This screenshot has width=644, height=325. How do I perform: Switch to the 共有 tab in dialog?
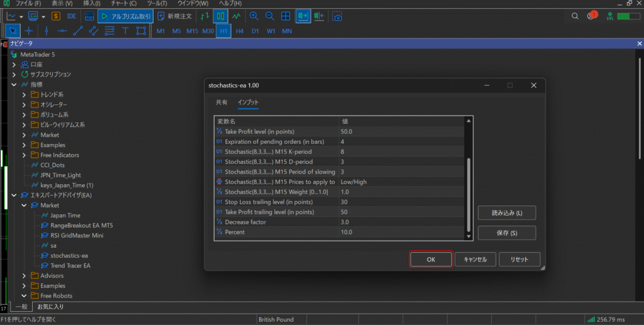pos(221,102)
